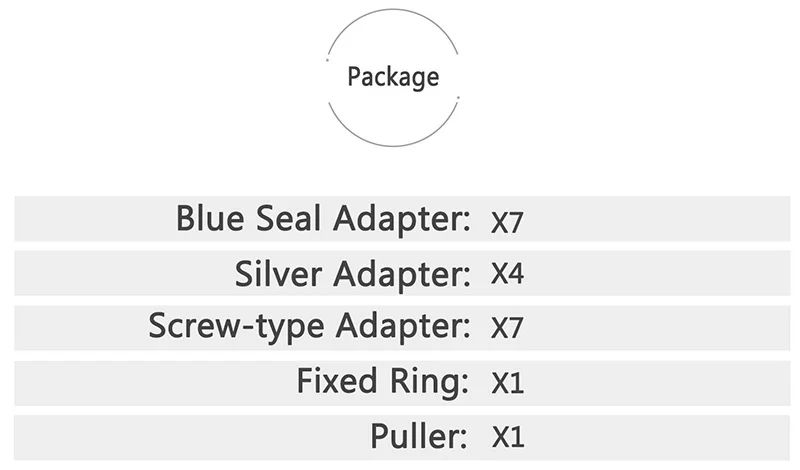The height and width of the screenshot is (470, 800).
Task: Click the X4 quantity value
Action: (x=507, y=273)
